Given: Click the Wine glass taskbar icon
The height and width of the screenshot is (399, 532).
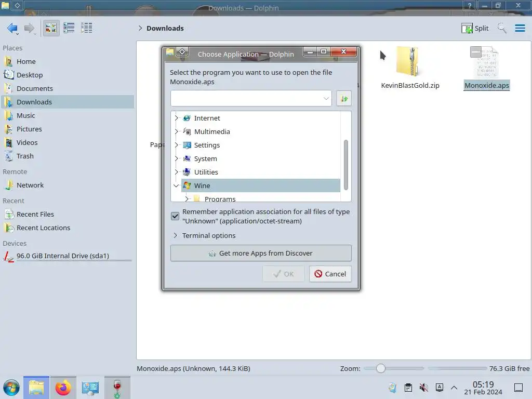Looking at the screenshot, I should (117, 388).
